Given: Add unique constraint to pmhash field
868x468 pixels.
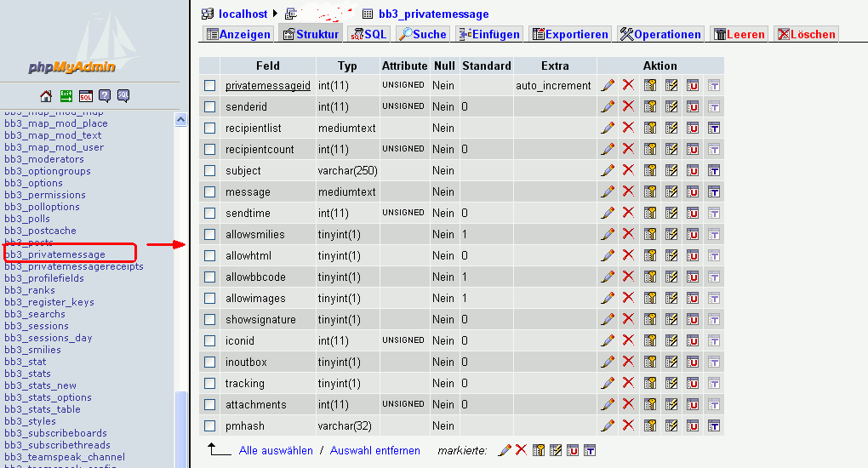Looking at the screenshot, I should click(x=692, y=425).
